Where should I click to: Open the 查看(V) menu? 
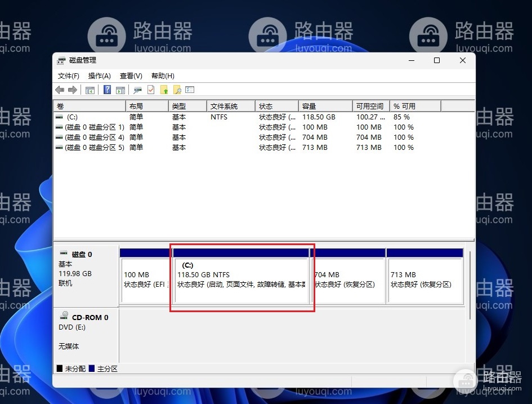[131, 76]
